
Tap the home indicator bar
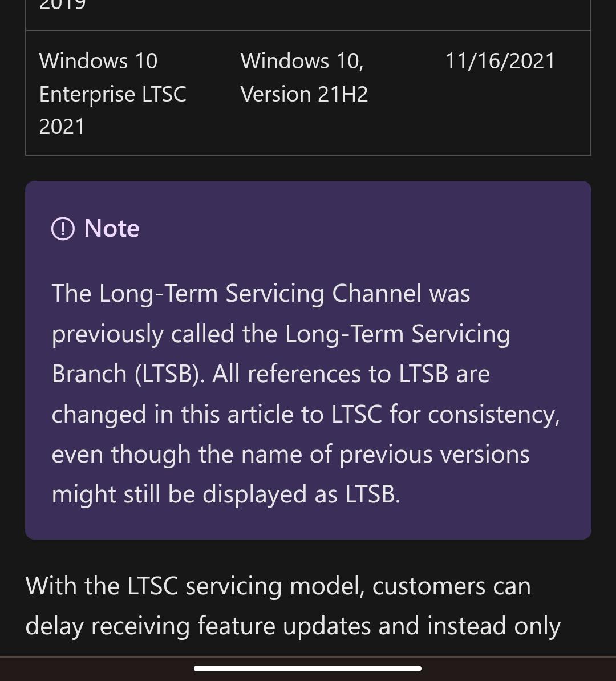tap(307, 668)
